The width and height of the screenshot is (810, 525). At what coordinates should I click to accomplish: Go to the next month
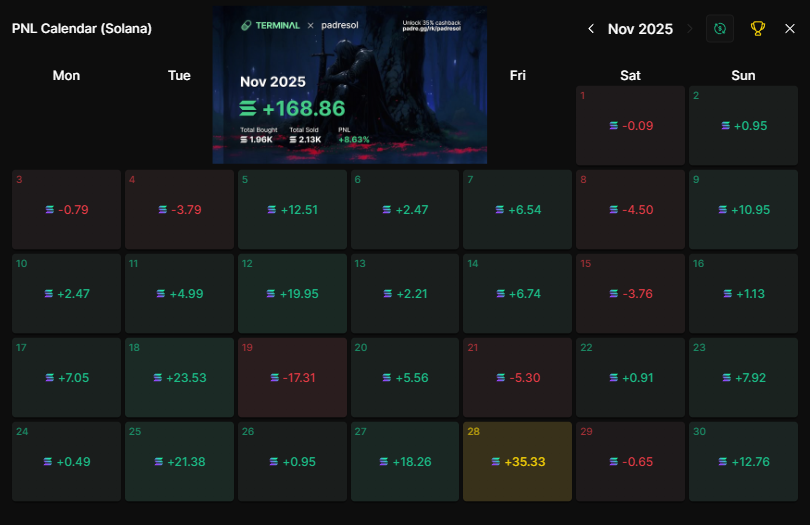[x=690, y=29]
